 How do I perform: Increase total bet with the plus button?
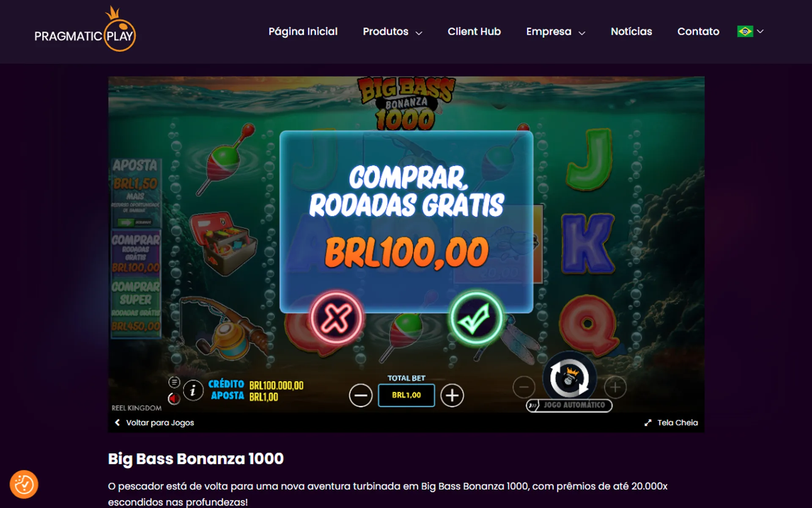(x=452, y=395)
